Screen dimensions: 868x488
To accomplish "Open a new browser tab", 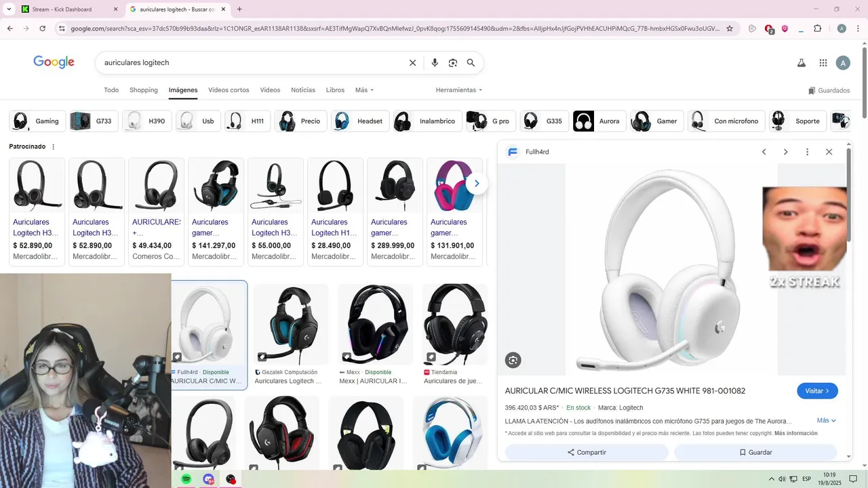I will [239, 9].
